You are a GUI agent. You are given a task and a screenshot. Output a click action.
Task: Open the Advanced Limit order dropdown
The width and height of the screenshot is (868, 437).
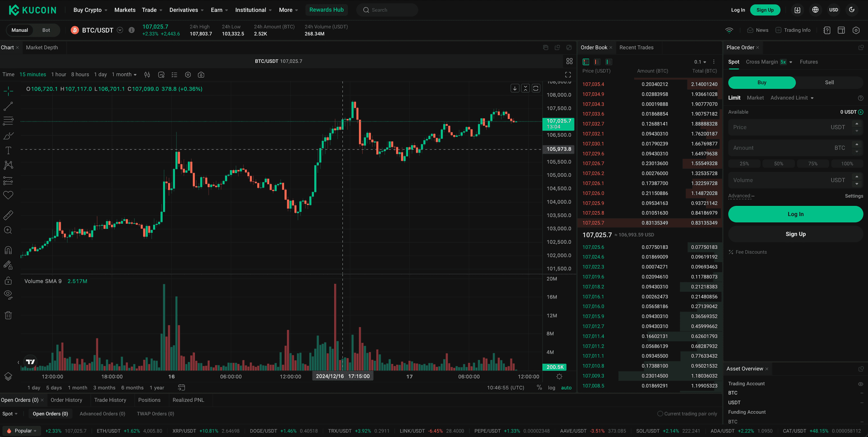click(x=792, y=98)
